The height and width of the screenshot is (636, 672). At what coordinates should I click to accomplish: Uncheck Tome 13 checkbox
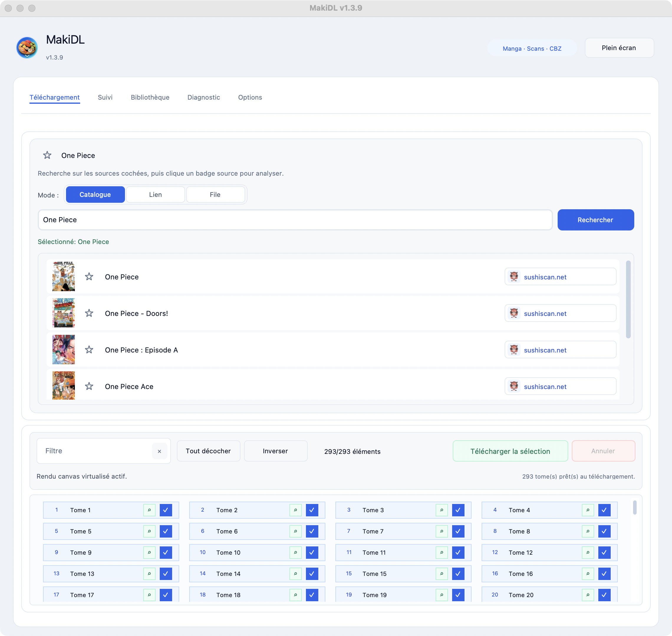[166, 574]
